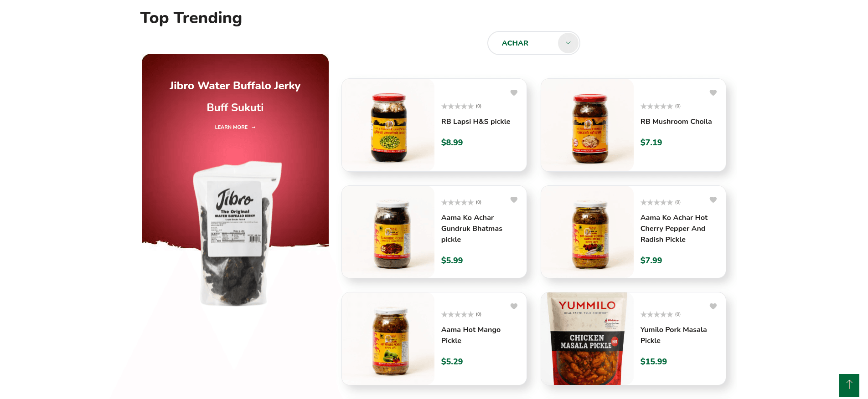Add Aama Ko Achar Gundruk Bhatmas to wishlist

click(x=514, y=199)
